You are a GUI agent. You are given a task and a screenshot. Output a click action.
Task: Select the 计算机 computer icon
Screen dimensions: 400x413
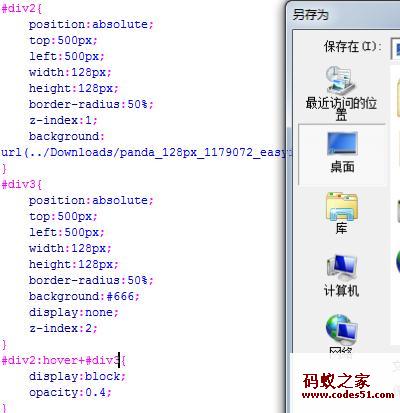coord(341,268)
